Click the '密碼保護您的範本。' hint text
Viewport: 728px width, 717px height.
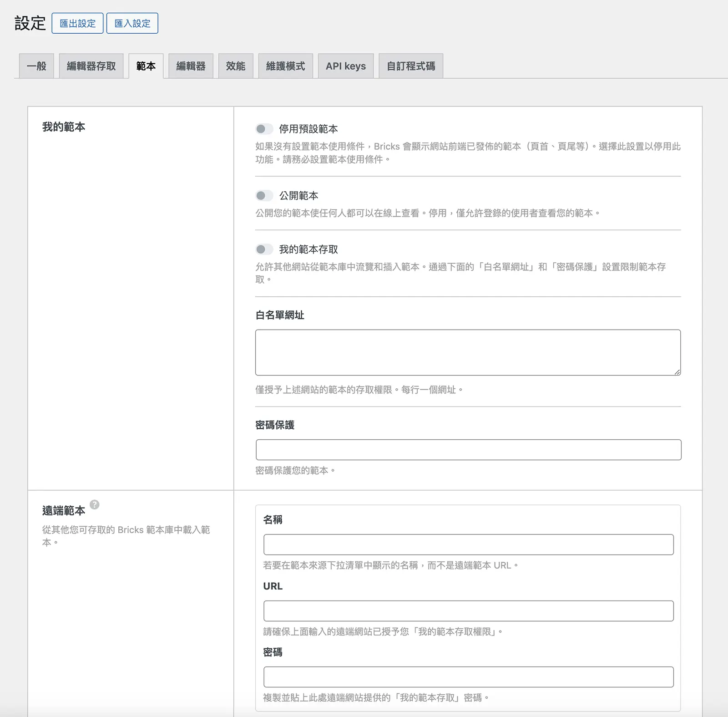click(295, 471)
